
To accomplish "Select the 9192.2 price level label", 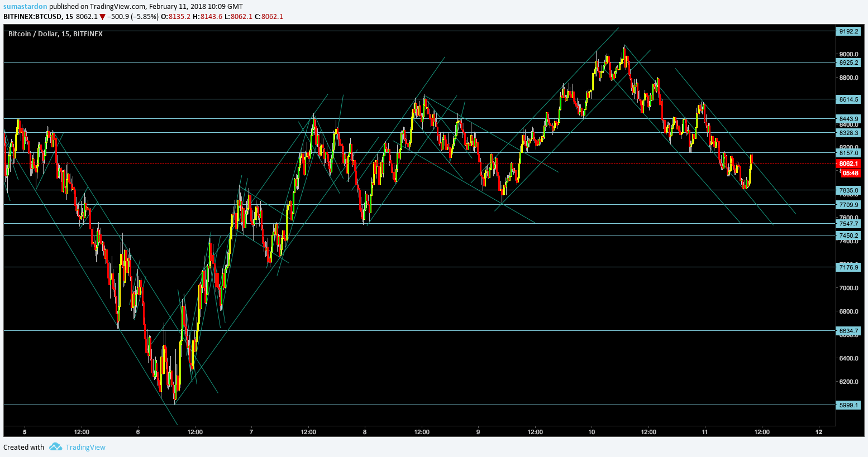I will [x=848, y=31].
